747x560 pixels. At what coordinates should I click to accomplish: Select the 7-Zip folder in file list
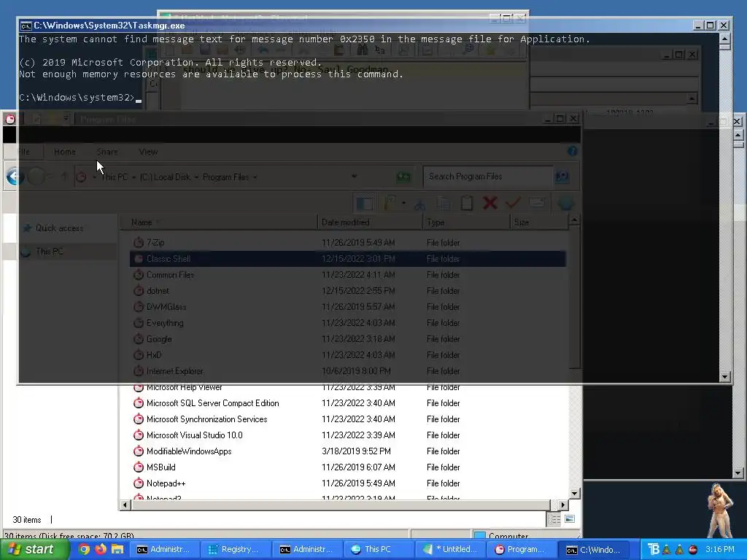[x=155, y=243]
